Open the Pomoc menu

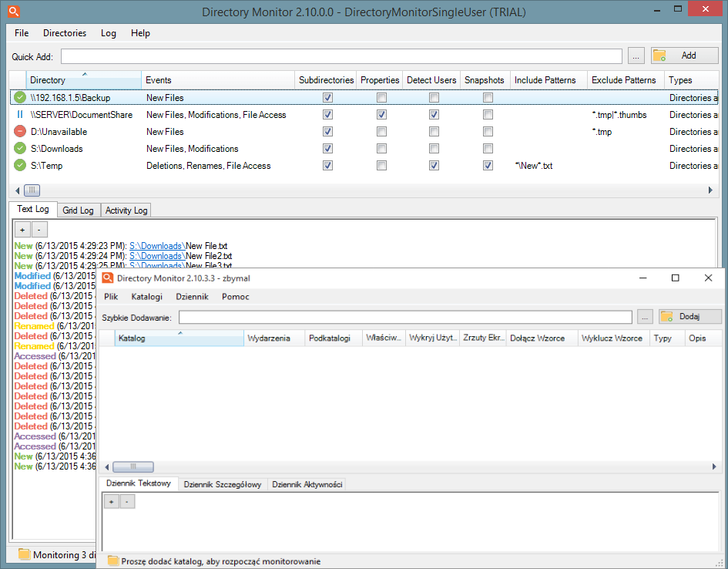236,296
